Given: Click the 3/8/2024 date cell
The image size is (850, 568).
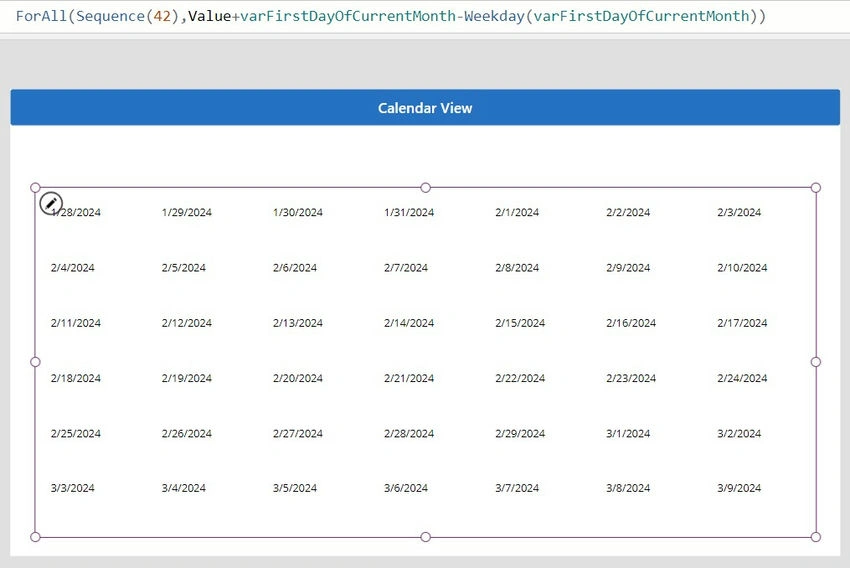Looking at the screenshot, I should tap(628, 488).
